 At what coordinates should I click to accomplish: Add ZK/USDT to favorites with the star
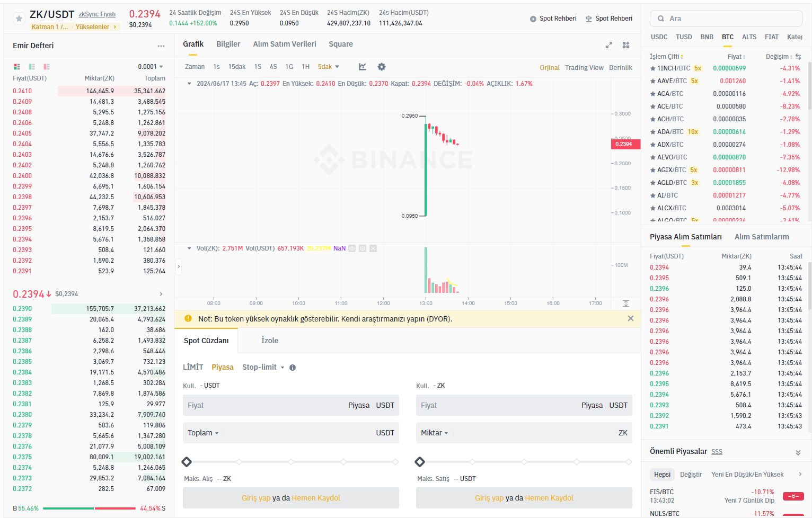(x=19, y=19)
